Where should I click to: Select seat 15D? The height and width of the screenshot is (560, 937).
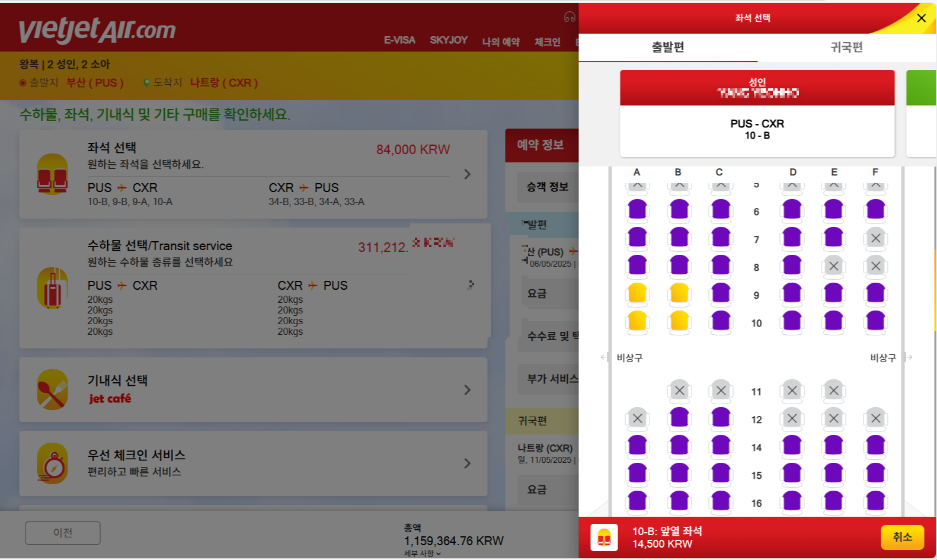[x=792, y=474]
